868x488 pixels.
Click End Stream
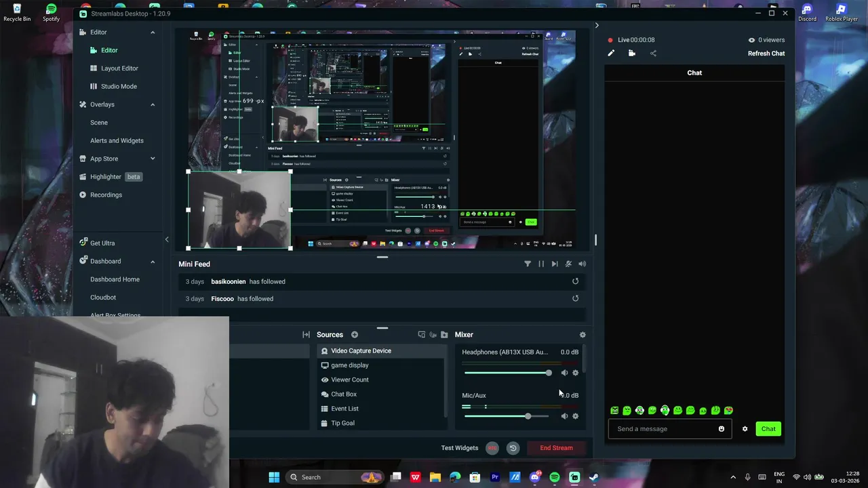tap(556, 448)
